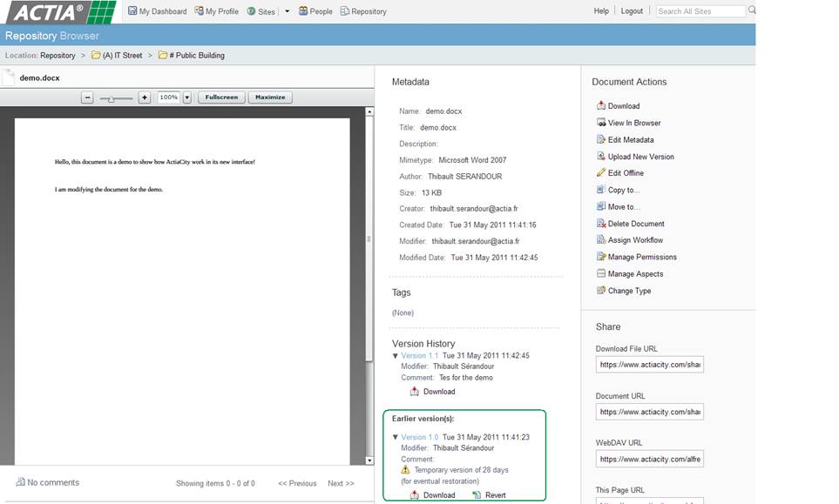Open the zoom percentage dropdown
This screenshot has height=504, width=839.
[187, 97]
